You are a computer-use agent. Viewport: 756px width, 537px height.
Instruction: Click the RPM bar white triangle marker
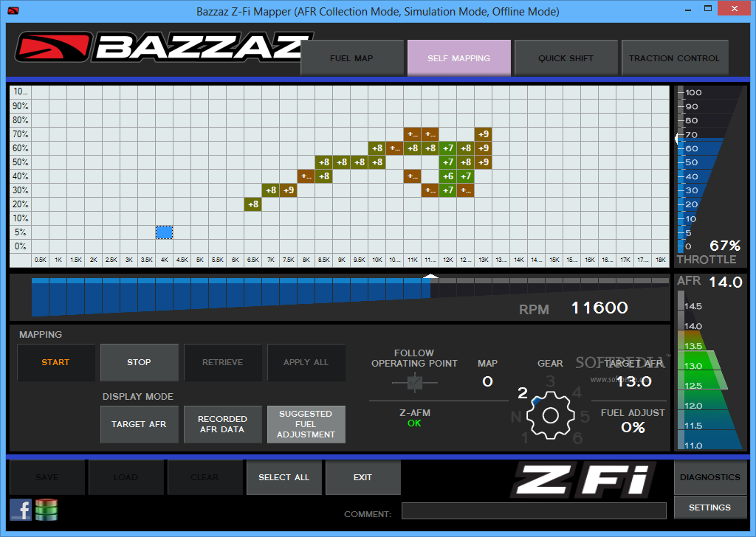(x=430, y=277)
